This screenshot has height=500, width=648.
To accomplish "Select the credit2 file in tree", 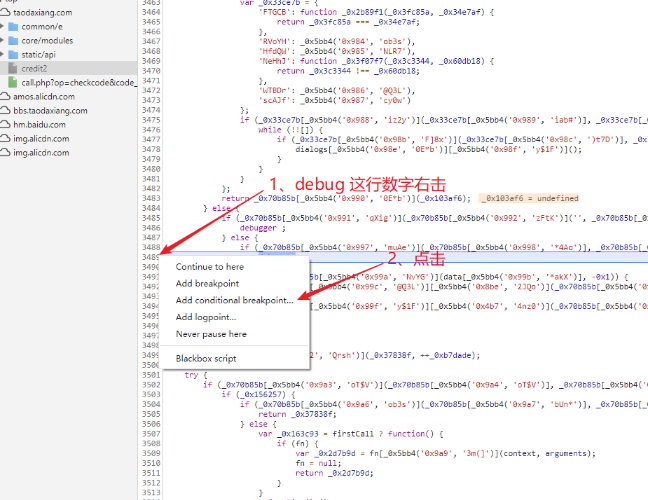I will tap(34, 69).
